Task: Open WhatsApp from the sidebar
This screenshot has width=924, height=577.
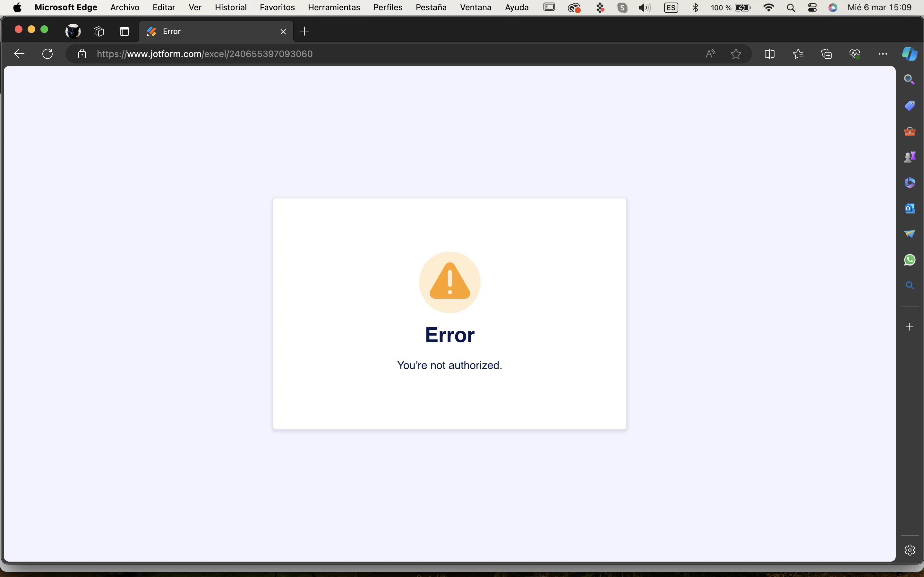Action: [909, 260]
